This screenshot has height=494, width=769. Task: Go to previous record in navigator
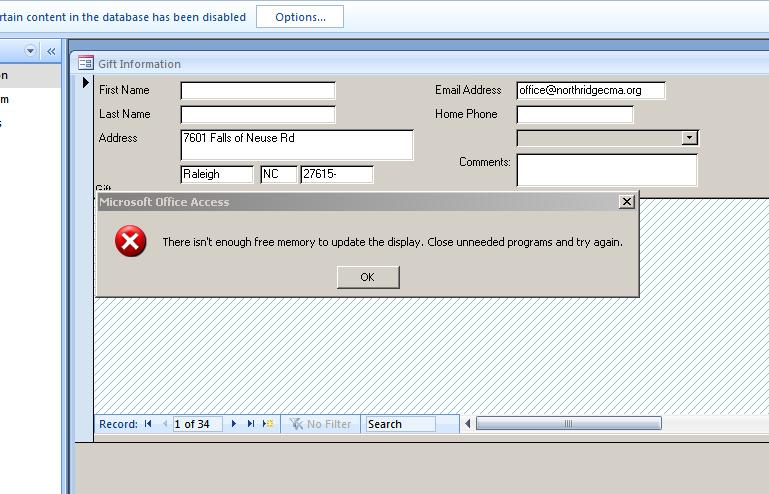pos(163,424)
